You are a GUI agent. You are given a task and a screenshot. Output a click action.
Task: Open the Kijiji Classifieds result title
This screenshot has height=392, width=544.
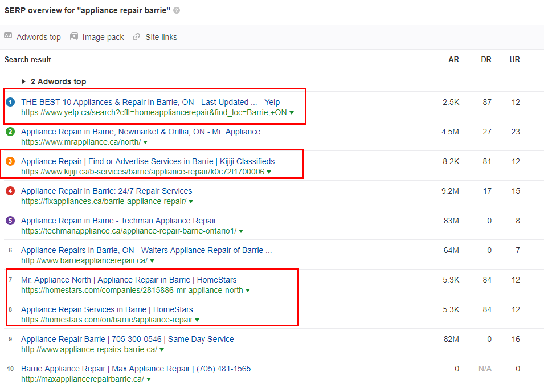pyautogui.click(x=148, y=161)
